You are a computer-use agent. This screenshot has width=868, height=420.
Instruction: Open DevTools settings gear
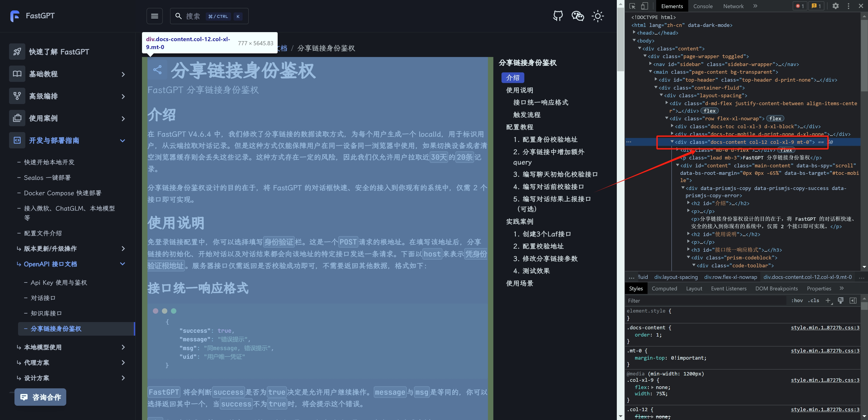[835, 6]
